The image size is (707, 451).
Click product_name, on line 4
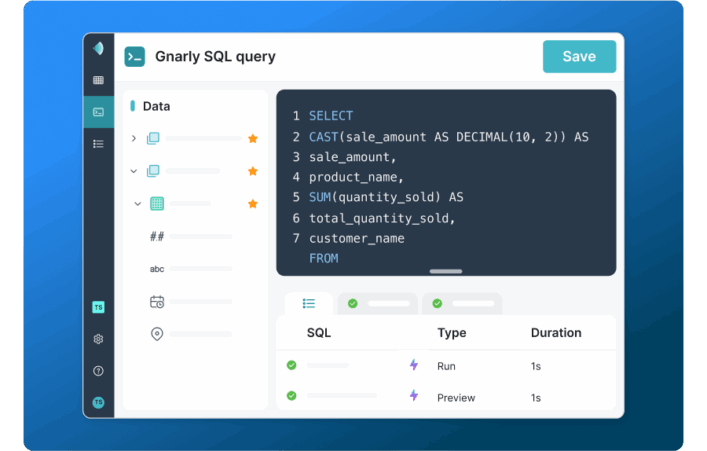click(356, 177)
